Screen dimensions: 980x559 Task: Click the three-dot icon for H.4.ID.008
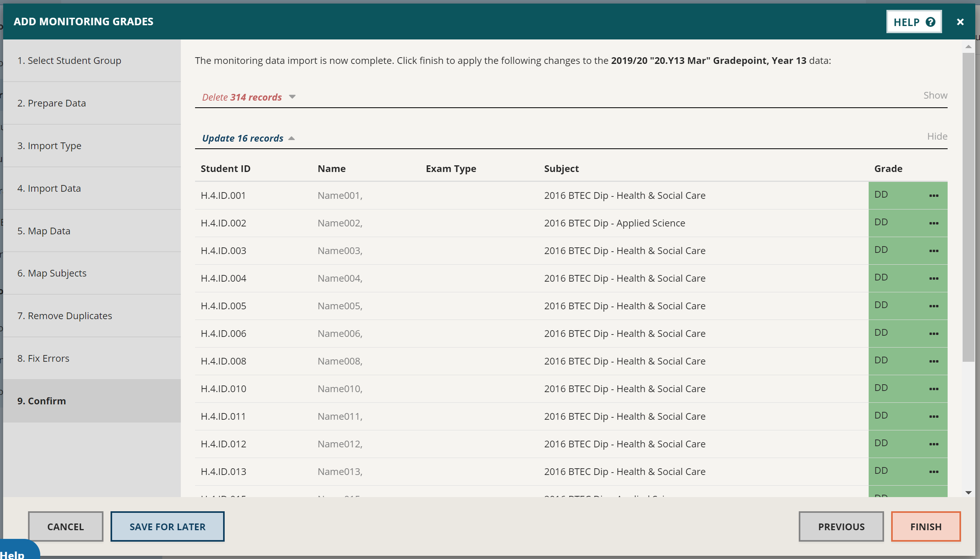point(934,361)
